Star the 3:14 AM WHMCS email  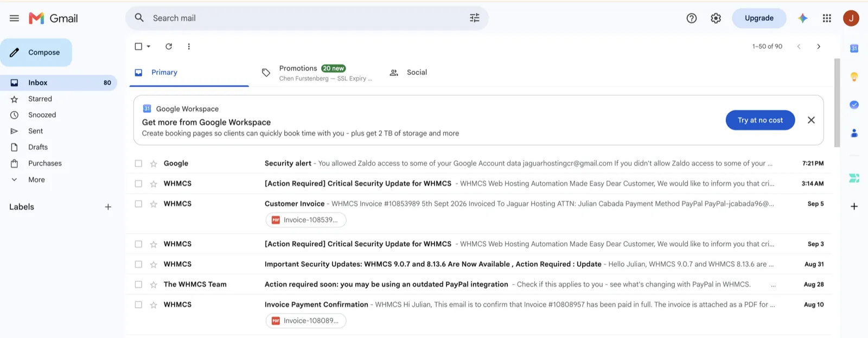tap(154, 183)
